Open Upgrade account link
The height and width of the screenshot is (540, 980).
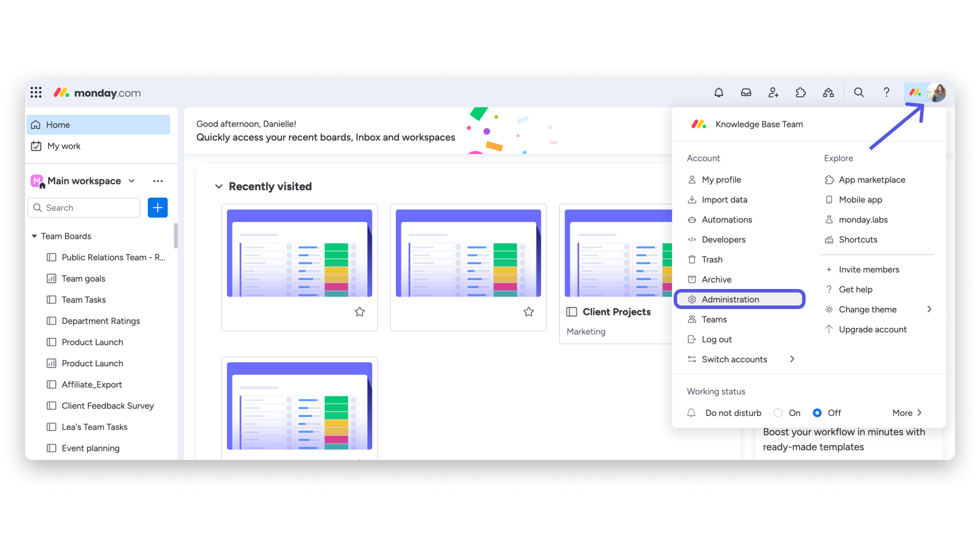[x=873, y=329]
